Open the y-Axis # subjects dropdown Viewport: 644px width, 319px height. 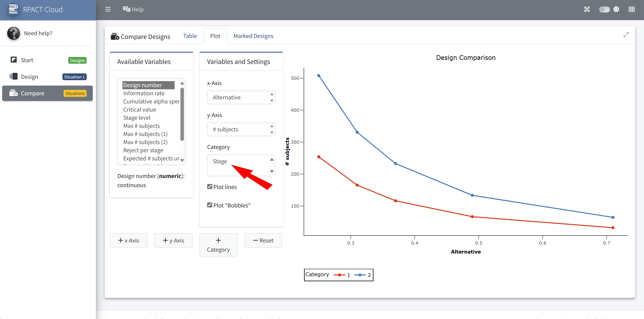point(241,129)
